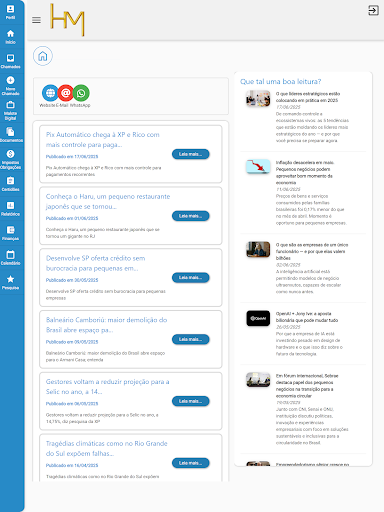Open article on empresas de um único funcionário
Image resolution: width=384 pixels, height=512 pixels.
pyautogui.click(x=312, y=251)
